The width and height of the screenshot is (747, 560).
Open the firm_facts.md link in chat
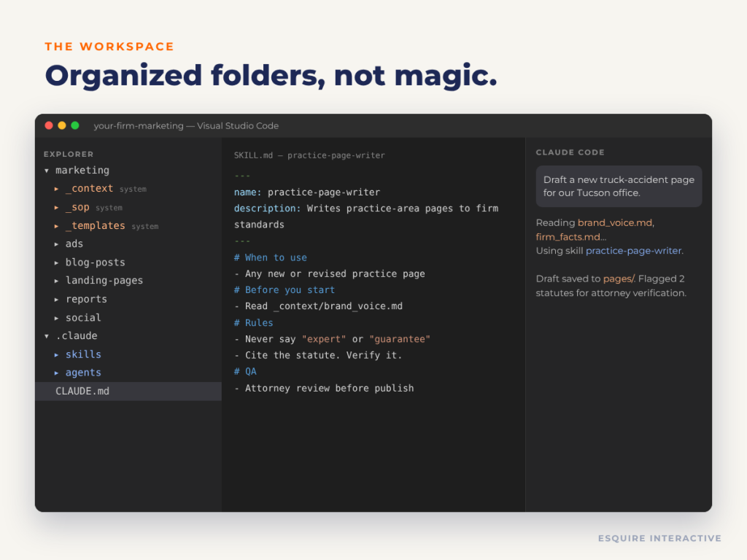pos(568,237)
